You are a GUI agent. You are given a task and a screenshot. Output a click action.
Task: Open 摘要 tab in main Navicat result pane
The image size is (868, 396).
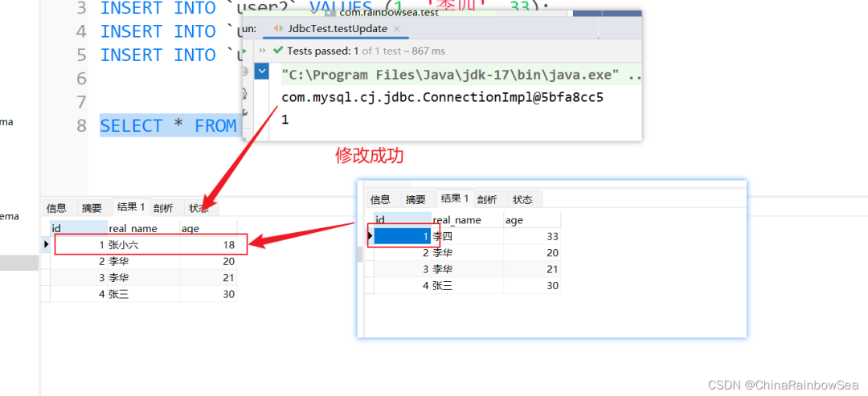point(92,208)
